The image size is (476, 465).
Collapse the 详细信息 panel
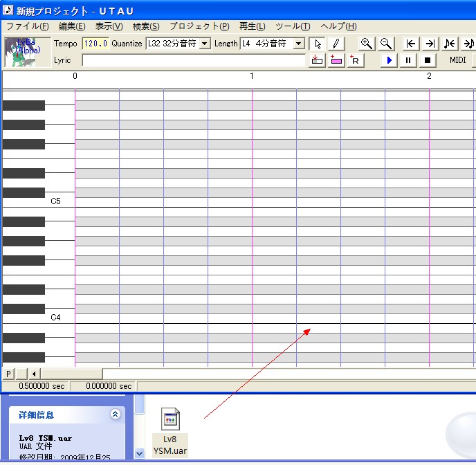(116, 414)
